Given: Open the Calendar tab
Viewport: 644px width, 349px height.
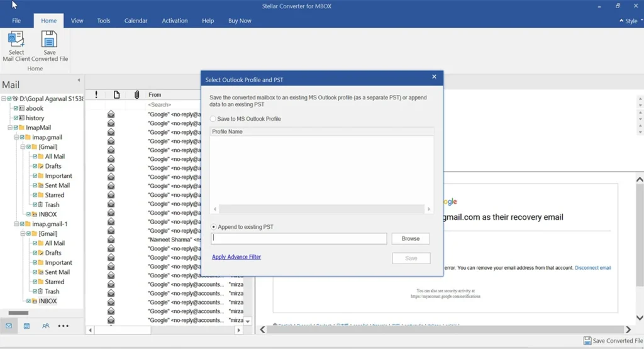Looking at the screenshot, I should [x=136, y=21].
